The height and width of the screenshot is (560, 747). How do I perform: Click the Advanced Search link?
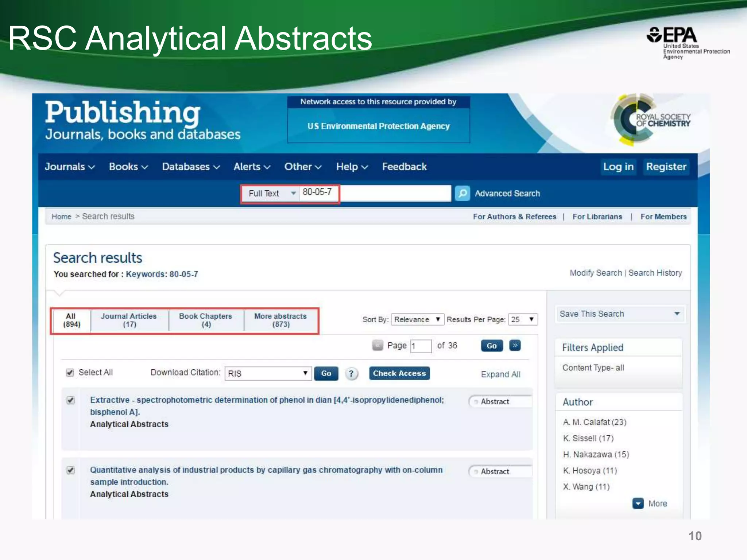pyautogui.click(x=507, y=193)
